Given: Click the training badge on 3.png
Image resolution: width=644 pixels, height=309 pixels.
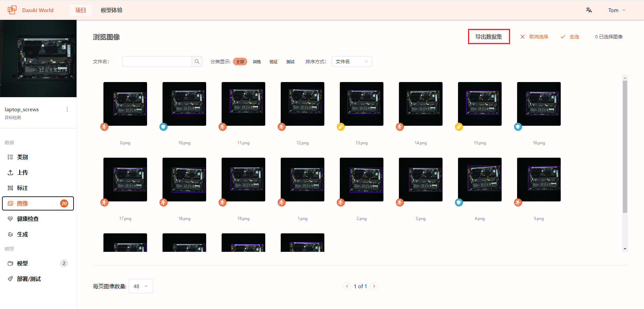Looking at the screenshot, I should 400,202.
